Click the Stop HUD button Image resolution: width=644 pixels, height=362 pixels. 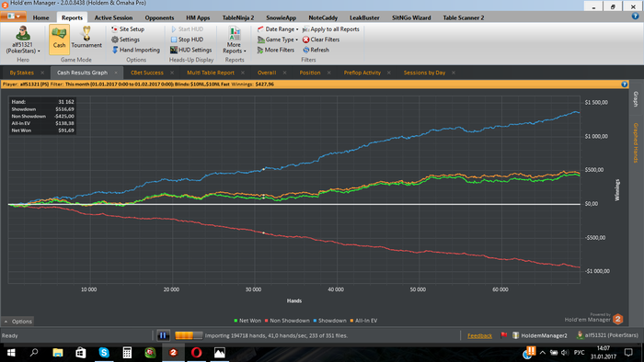click(187, 40)
